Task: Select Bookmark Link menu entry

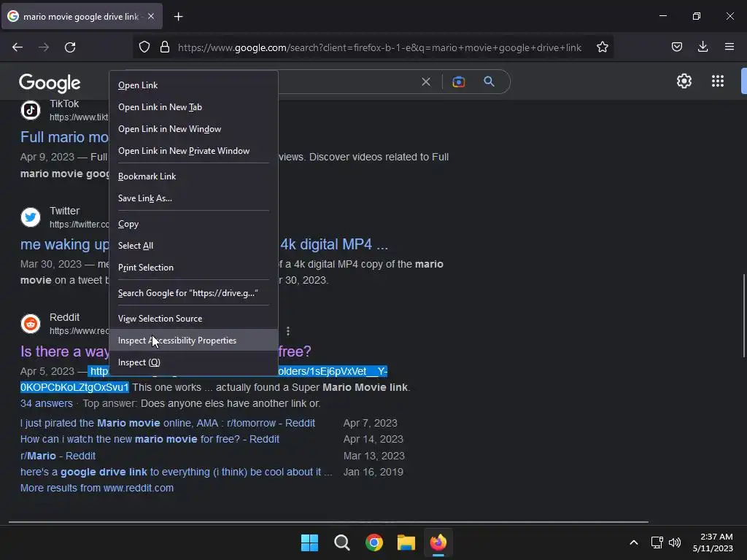Action: tap(193, 176)
